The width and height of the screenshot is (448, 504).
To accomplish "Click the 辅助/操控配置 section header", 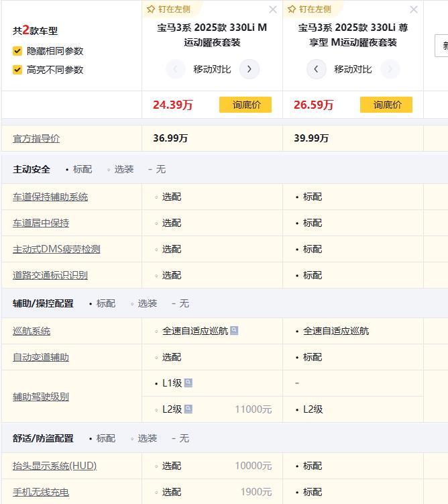I will coord(43,303).
